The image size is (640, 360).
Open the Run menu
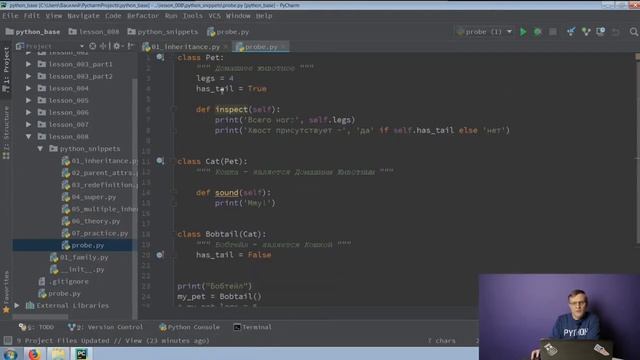171,16
